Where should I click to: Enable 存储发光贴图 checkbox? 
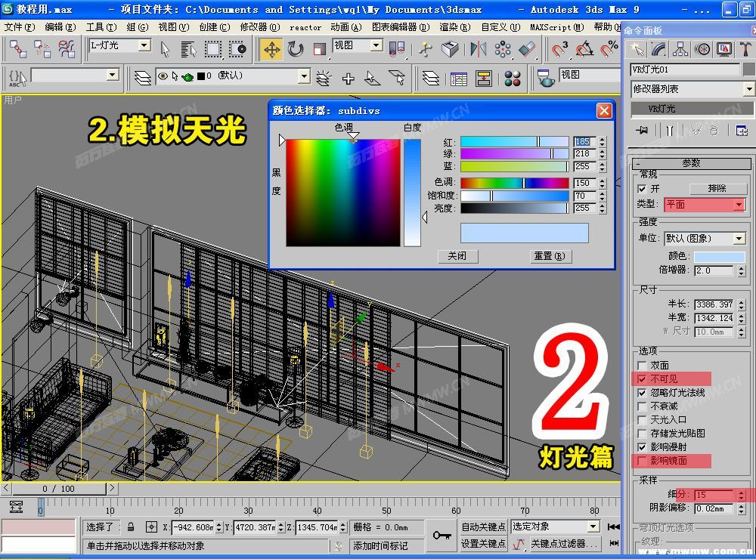pos(642,434)
